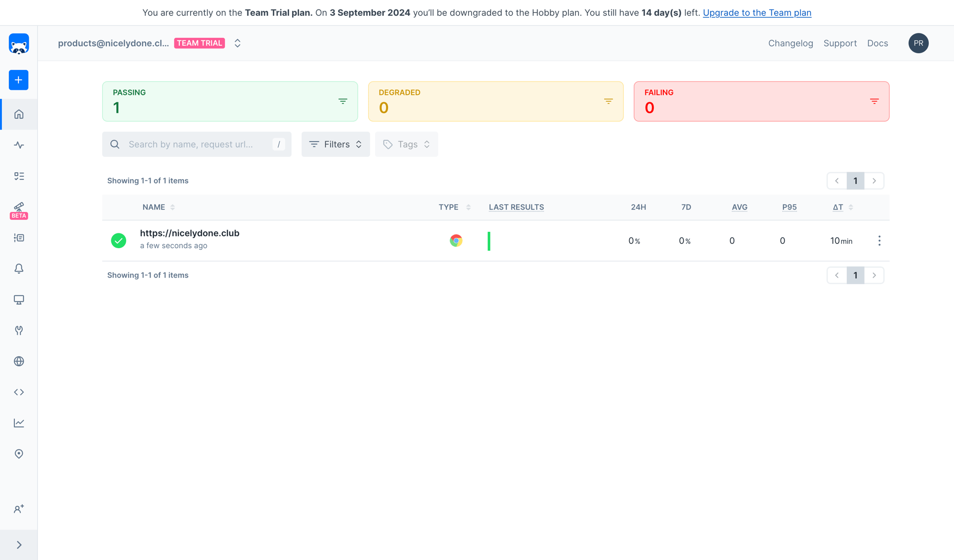Open private locations via the globe icon
954x560 pixels.
pyautogui.click(x=18, y=361)
